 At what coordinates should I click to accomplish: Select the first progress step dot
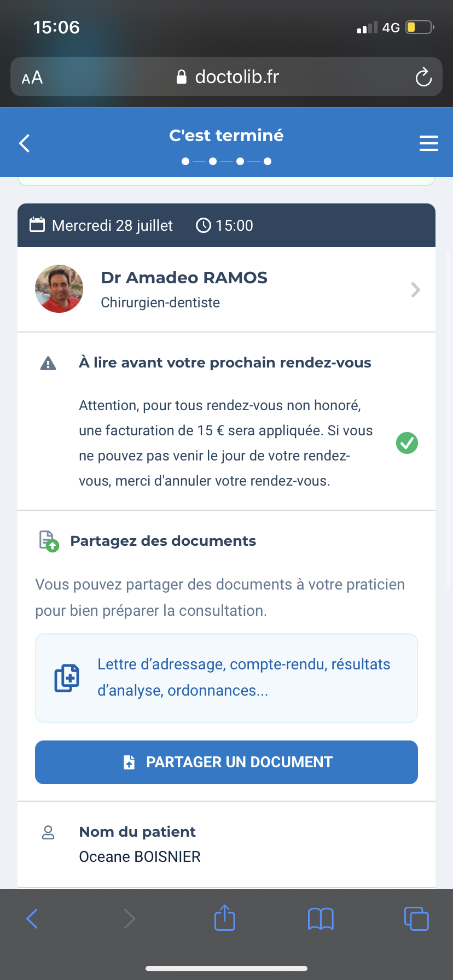[x=185, y=161]
